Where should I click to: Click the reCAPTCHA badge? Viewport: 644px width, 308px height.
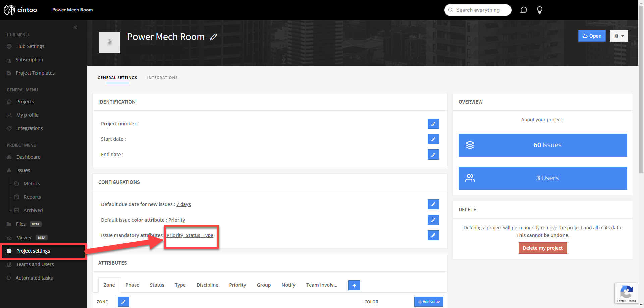[626, 293]
